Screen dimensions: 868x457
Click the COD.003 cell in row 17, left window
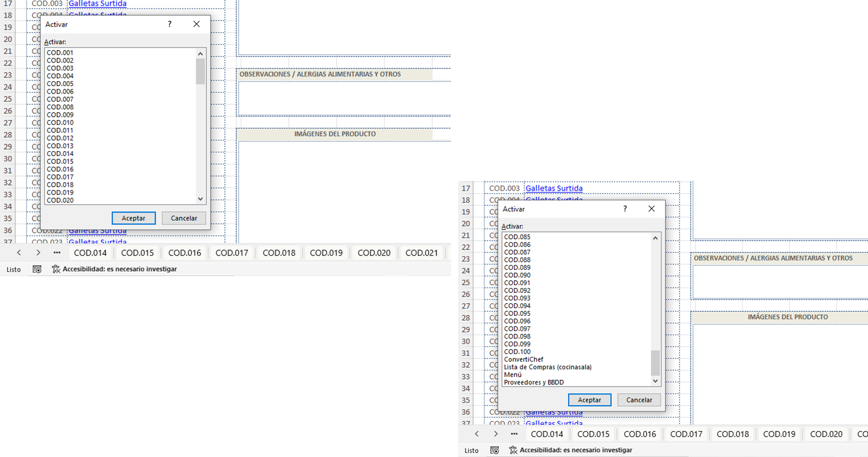coord(47,4)
